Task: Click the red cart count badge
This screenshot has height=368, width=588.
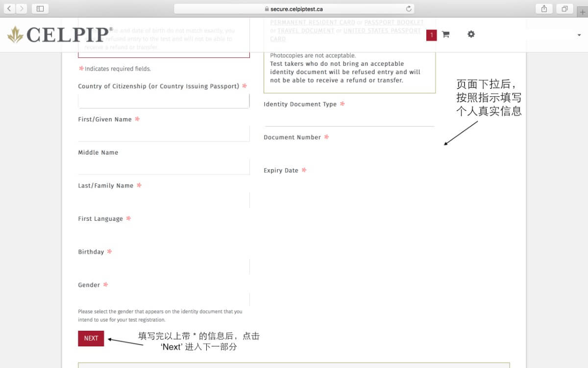Action: 431,35
